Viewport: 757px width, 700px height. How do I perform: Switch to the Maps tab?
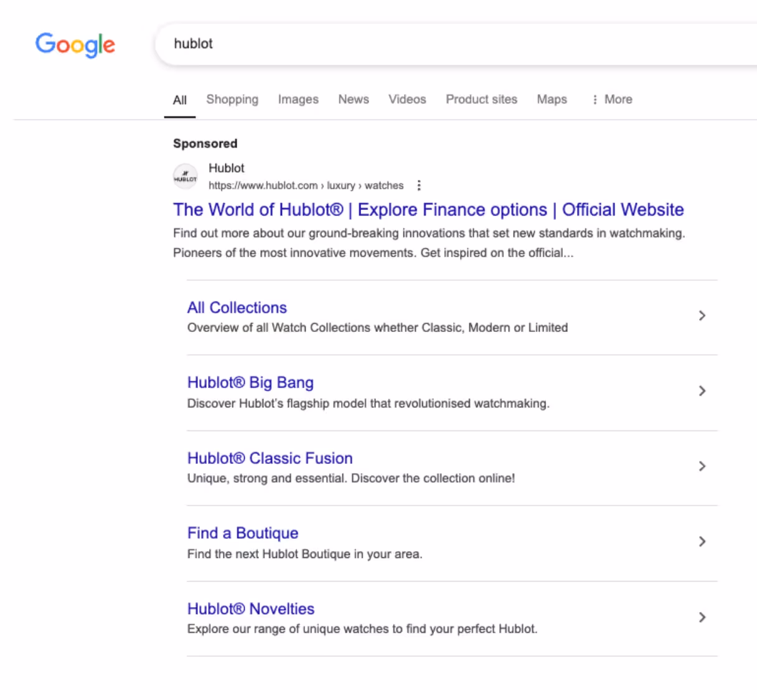[552, 99]
